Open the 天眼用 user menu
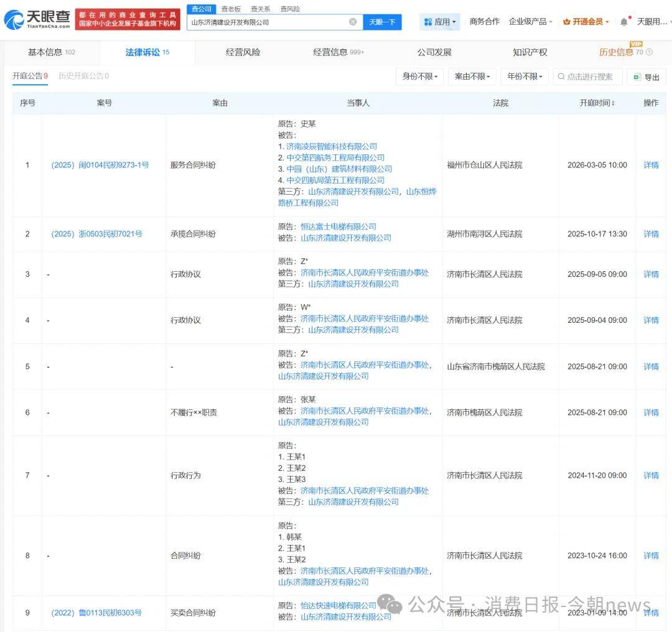This screenshot has width=672, height=632. 653,21
